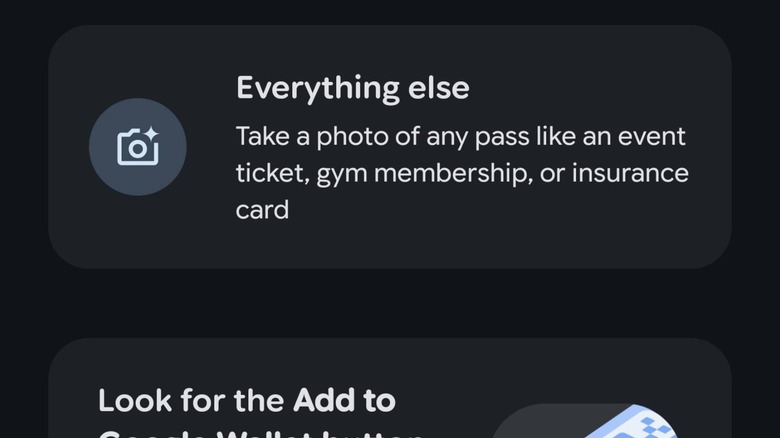The width and height of the screenshot is (780, 438).
Task: Click the Everything else card heading
Action: (353, 88)
